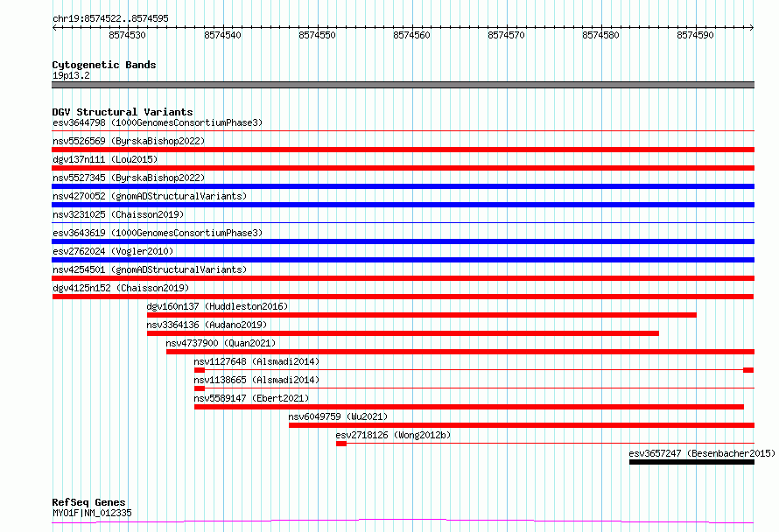
Task: Click the nsv6049759 Wu2021 label
Action: click(338, 416)
